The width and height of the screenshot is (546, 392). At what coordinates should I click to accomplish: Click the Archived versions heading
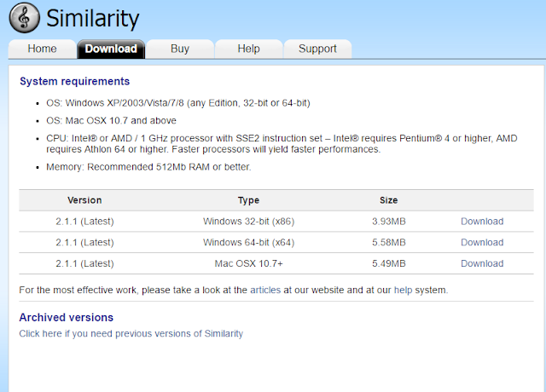tap(67, 318)
